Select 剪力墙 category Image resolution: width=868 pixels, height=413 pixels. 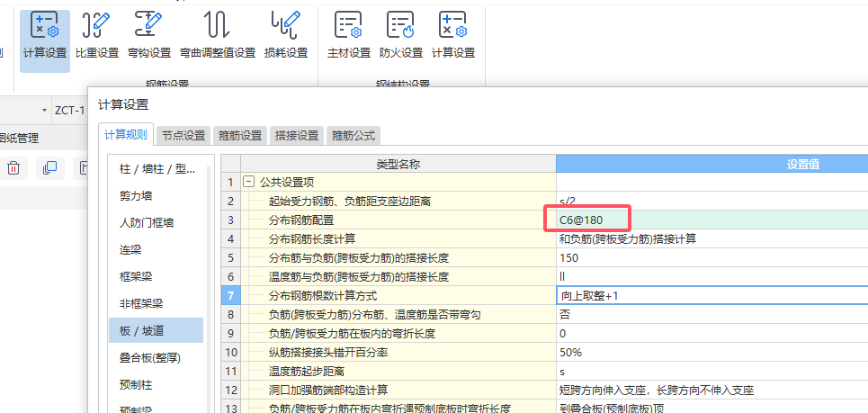coord(157,196)
